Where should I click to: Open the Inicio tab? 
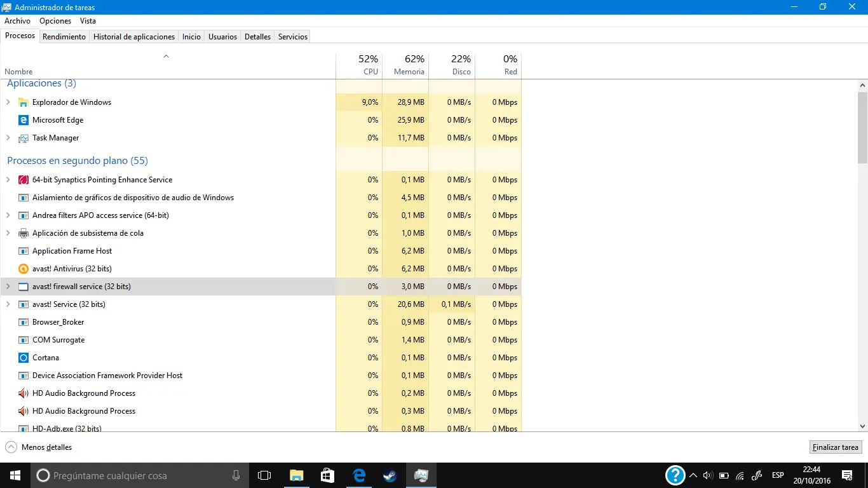click(191, 37)
